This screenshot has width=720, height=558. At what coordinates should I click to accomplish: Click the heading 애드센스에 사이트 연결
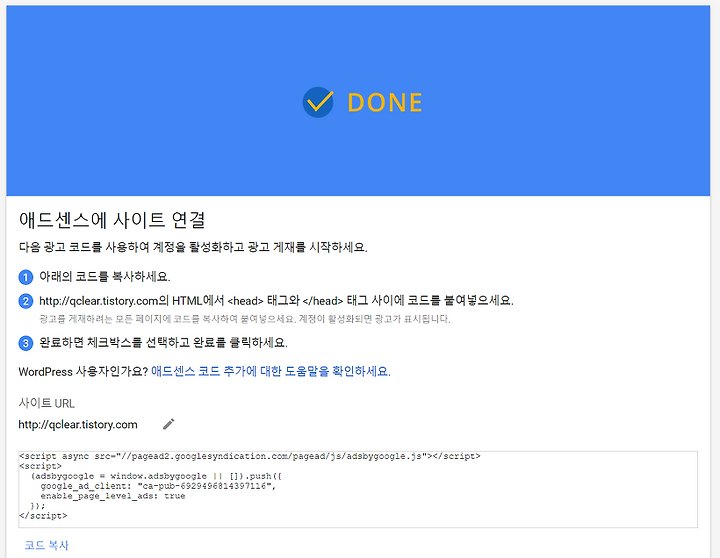[x=112, y=220]
